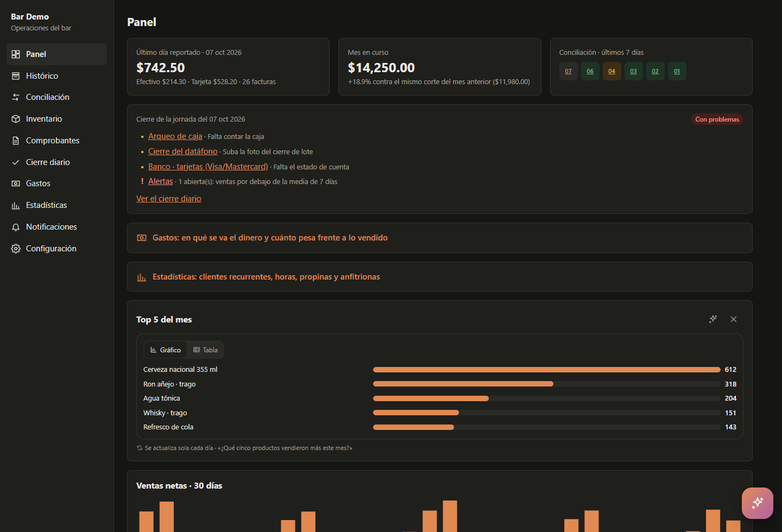Screen dimensions: 782x532
Task: Click the Whisky · trago row label
Action: click(165, 413)
